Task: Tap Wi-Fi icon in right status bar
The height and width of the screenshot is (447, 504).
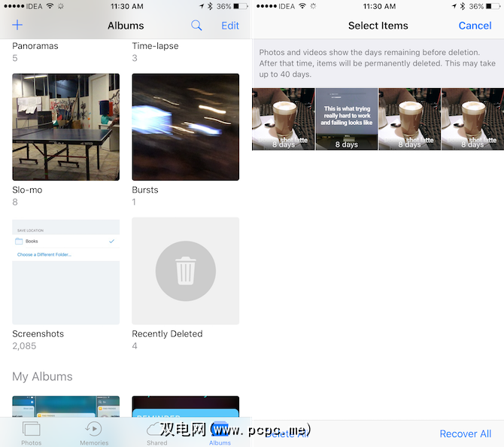Action: tap(302, 6)
